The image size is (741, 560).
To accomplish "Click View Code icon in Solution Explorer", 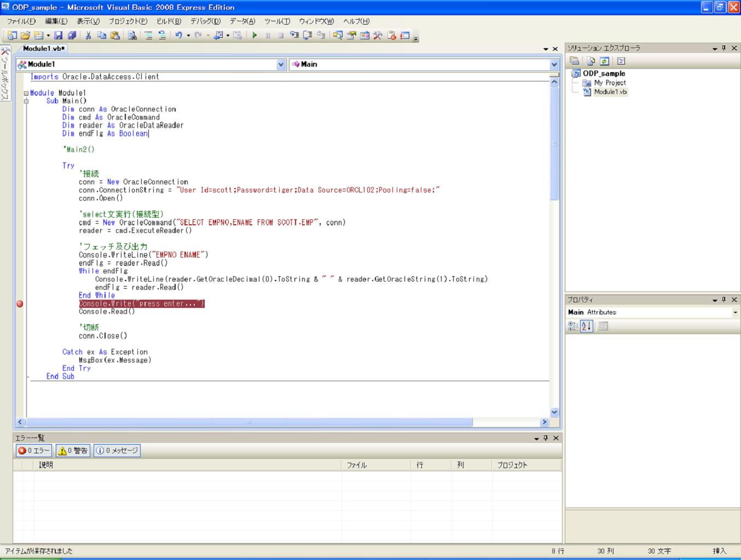I will coord(621,61).
